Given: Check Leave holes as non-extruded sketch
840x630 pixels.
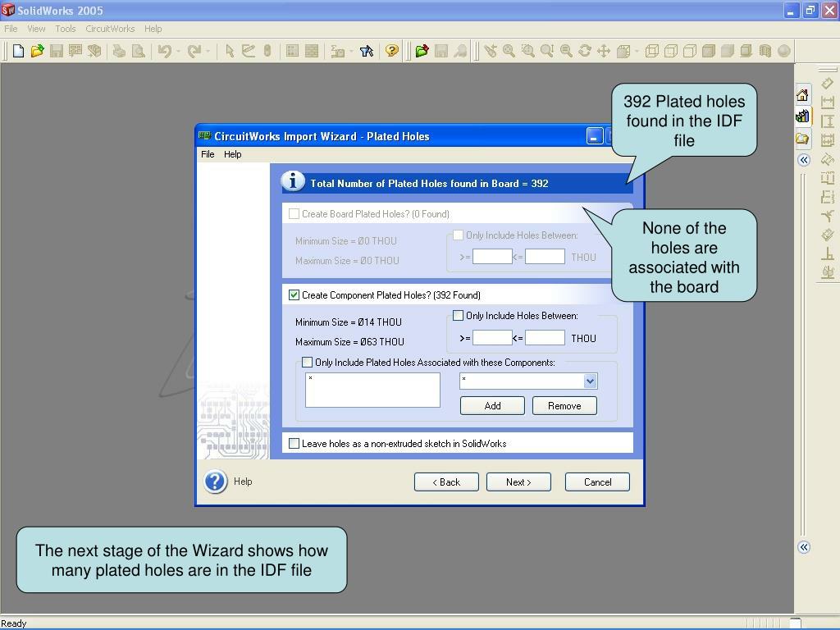Looking at the screenshot, I should pos(294,444).
